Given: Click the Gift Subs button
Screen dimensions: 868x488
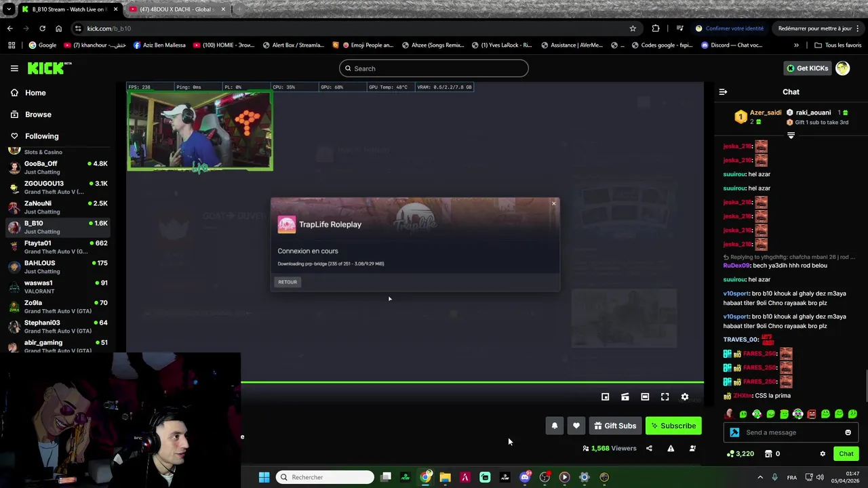Looking at the screenshot, I should (x=615, y=426).
